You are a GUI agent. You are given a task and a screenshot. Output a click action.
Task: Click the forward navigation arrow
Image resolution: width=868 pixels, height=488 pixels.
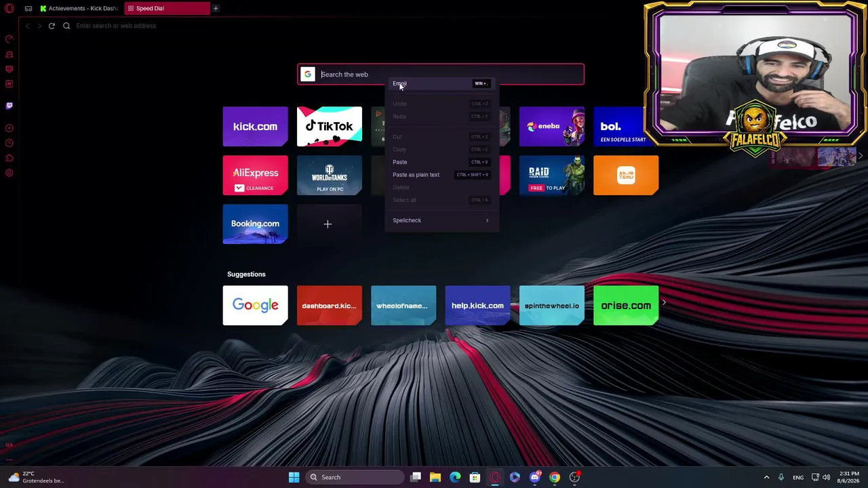[39, 26]
